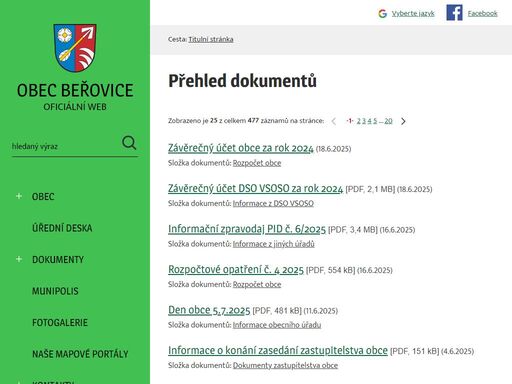This screenshot has width=512, height=384.
Task: Open Rozpočet obce folder under Rozpočtové opatření
Action: [x=257, y=284]
